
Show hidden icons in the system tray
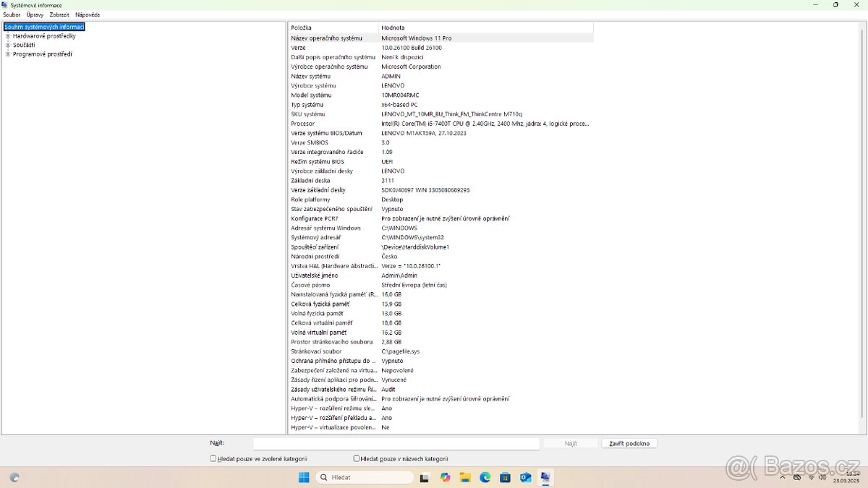(x=782, y=477)
